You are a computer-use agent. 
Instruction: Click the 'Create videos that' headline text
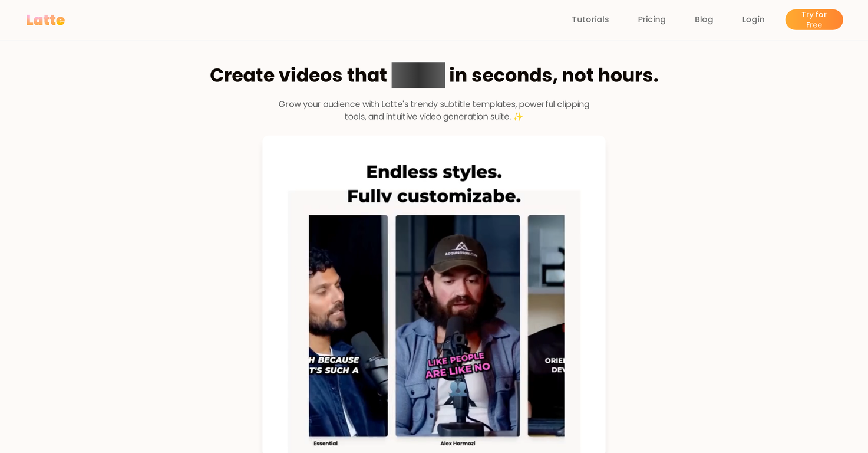pyautogui.click(x=298, y=75)
